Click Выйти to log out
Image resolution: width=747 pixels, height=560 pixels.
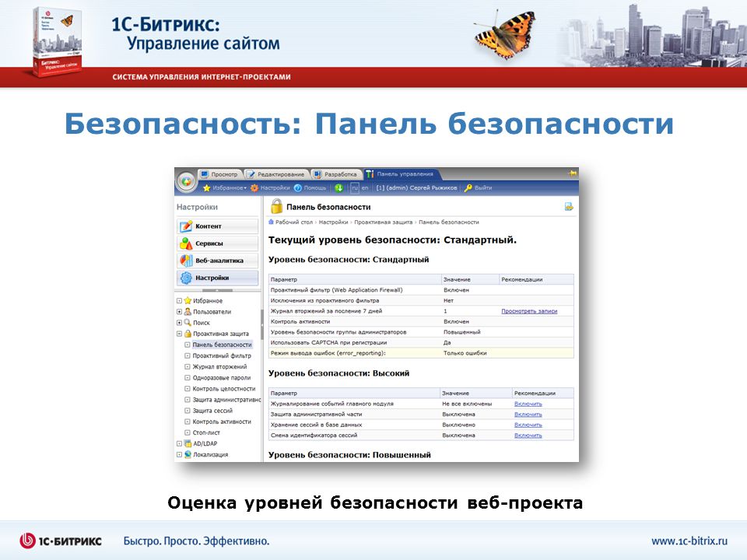pos(483,188)
